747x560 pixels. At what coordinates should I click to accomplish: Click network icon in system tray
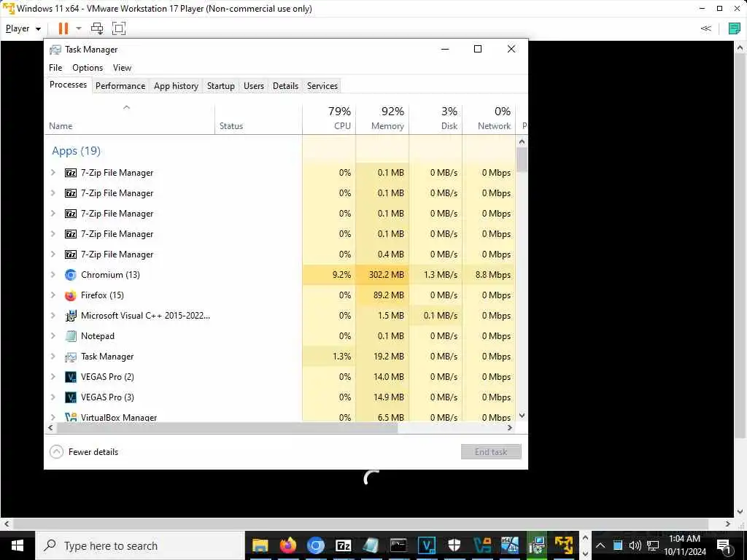[x=653, y=545]
